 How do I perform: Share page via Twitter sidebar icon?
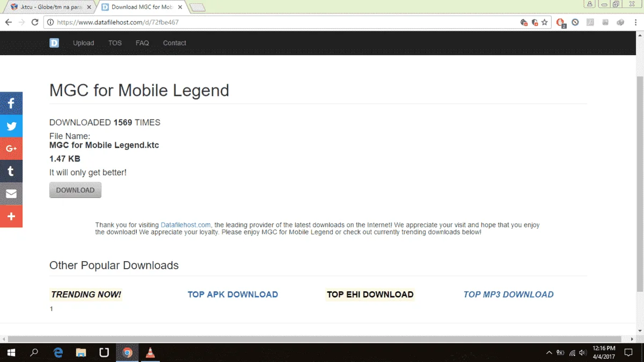11,126
